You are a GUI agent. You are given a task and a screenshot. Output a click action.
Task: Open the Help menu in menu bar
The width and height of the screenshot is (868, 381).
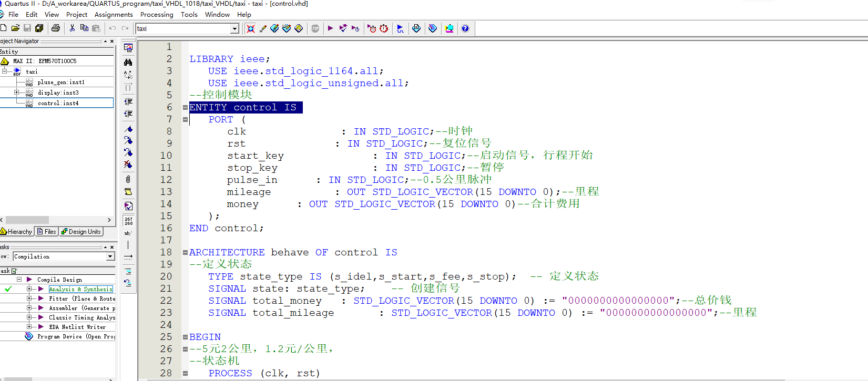tap(244, 15)
